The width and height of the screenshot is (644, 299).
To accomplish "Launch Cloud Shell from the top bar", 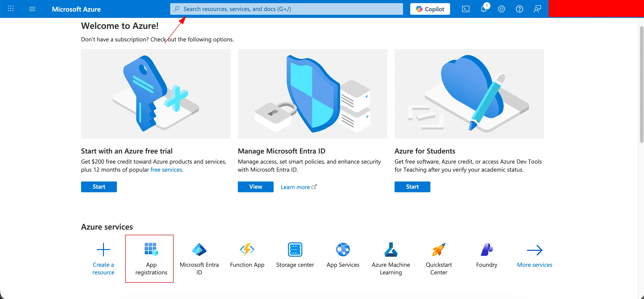I will (466, 9).
